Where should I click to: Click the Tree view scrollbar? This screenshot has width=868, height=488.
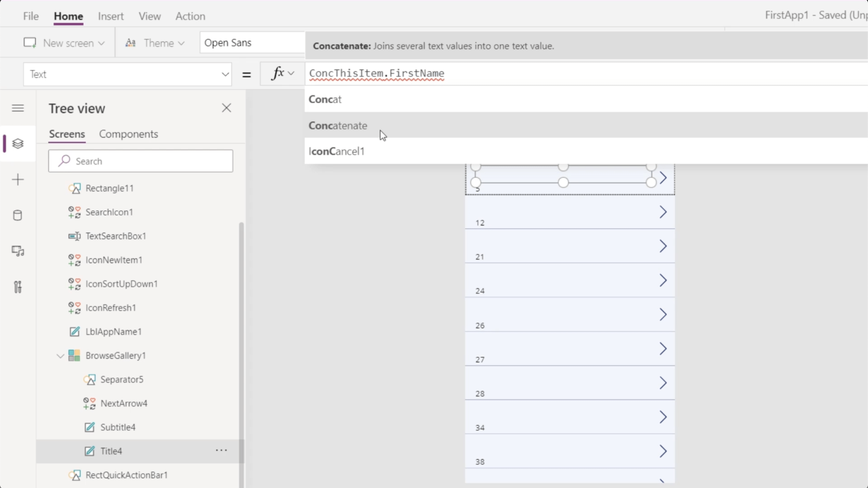pos(241,355)
